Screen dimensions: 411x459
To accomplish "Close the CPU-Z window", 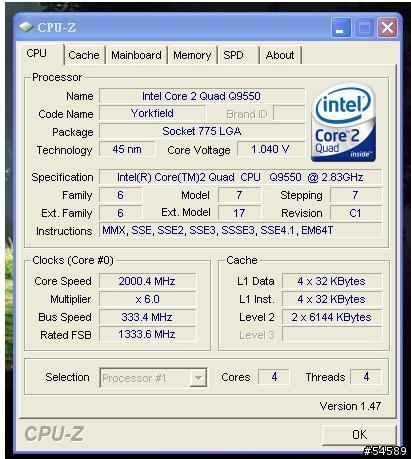I will coord(387,28).
